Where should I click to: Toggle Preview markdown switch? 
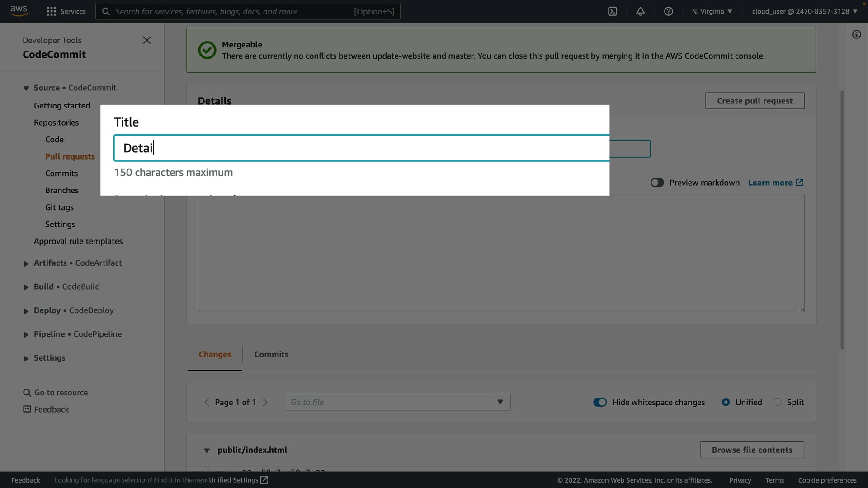657,183
